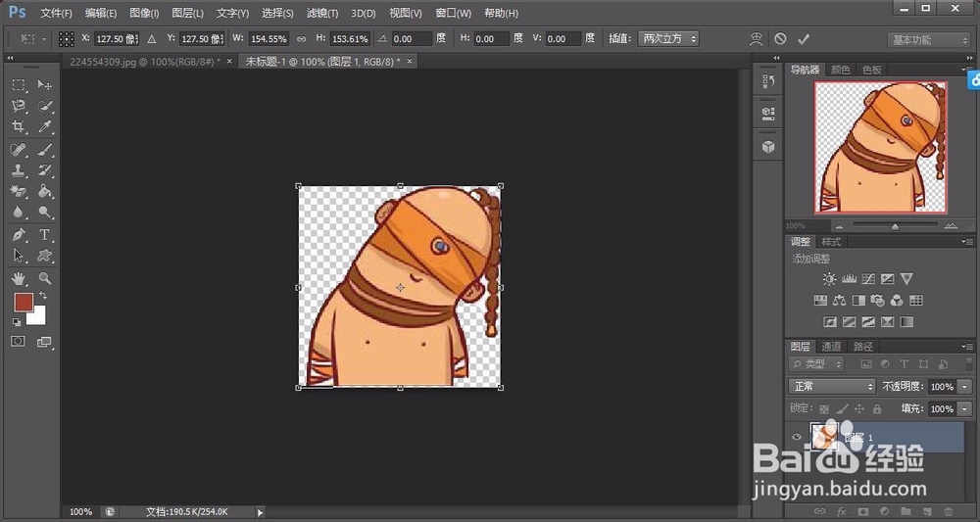
Task: Select the Blur droplet tool
Action: tap(19, 213)
